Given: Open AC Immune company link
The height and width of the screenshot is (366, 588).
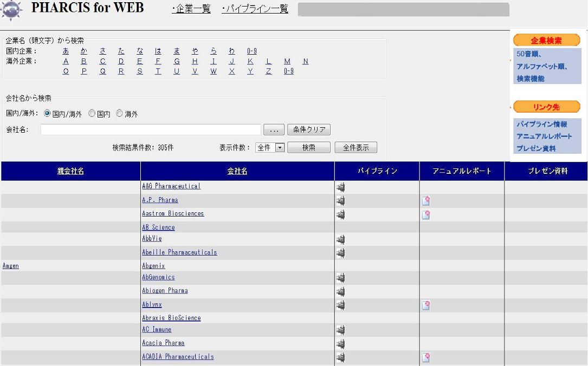Looking at the screenshot, I should click(x=157, y=329).
